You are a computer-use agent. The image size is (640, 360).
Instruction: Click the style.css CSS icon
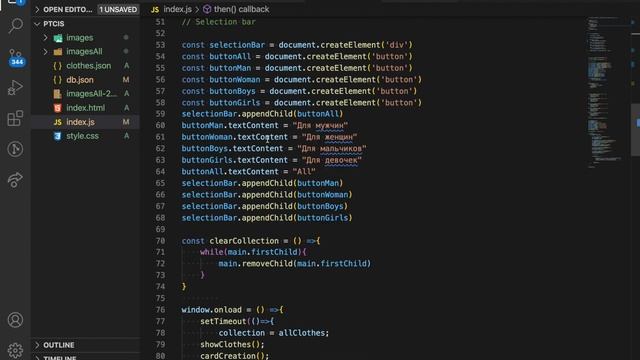[x=58, y=136]
